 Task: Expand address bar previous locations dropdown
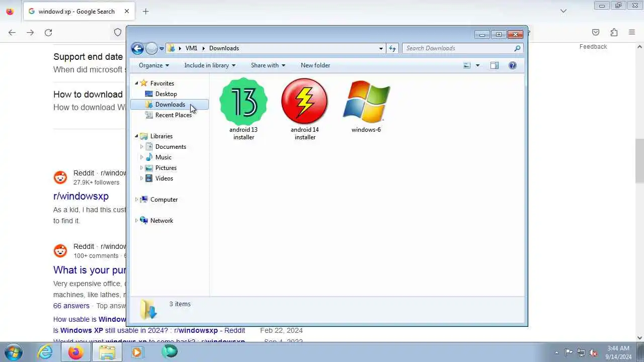click(x=381, y=48)
